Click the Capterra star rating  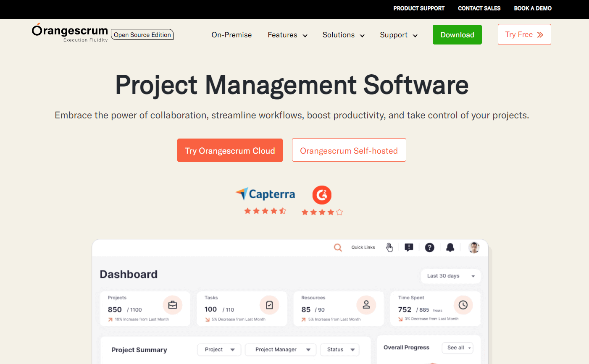click(x=265, y=211)
